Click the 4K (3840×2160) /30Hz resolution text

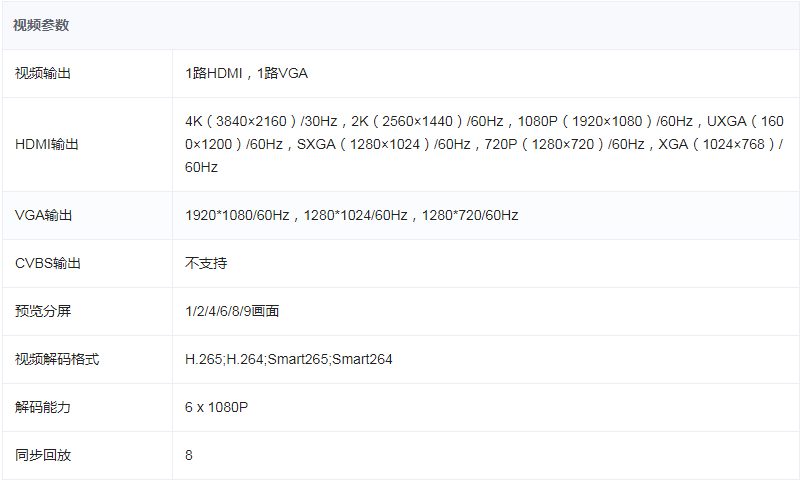[x=261, y=122]
